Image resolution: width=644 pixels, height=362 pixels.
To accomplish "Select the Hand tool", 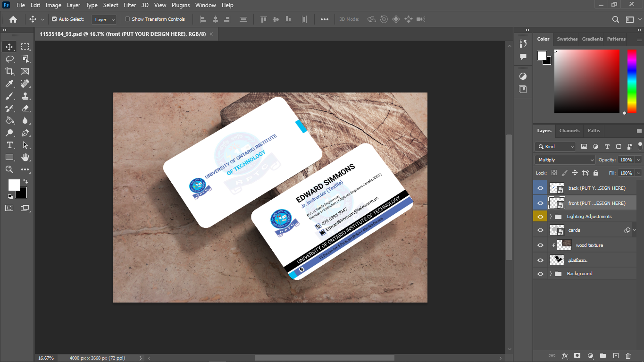I will [x=25, y=157].
